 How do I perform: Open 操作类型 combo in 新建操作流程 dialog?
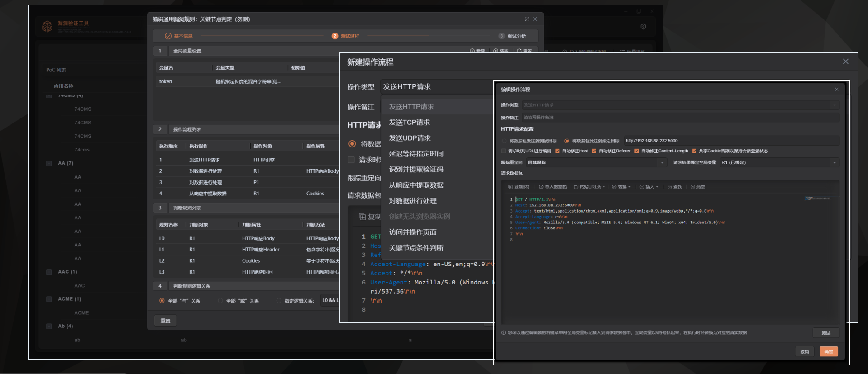click(x=436, y=86)
